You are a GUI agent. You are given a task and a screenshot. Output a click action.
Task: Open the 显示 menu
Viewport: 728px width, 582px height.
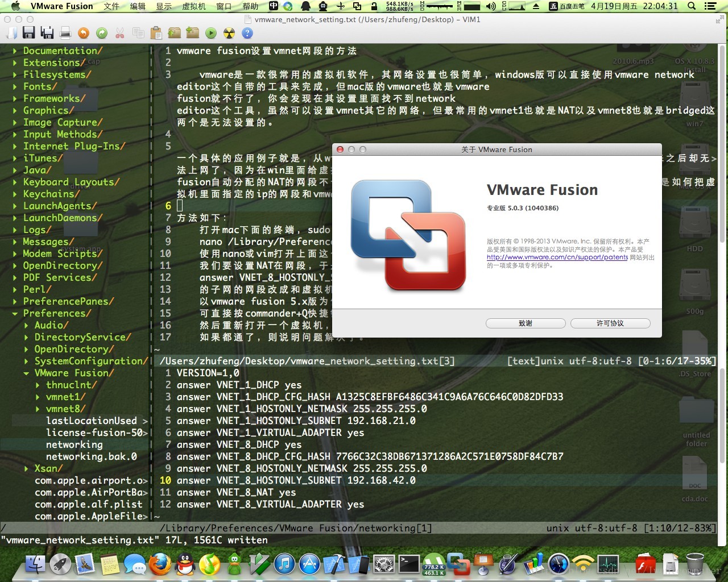(164, 6)
